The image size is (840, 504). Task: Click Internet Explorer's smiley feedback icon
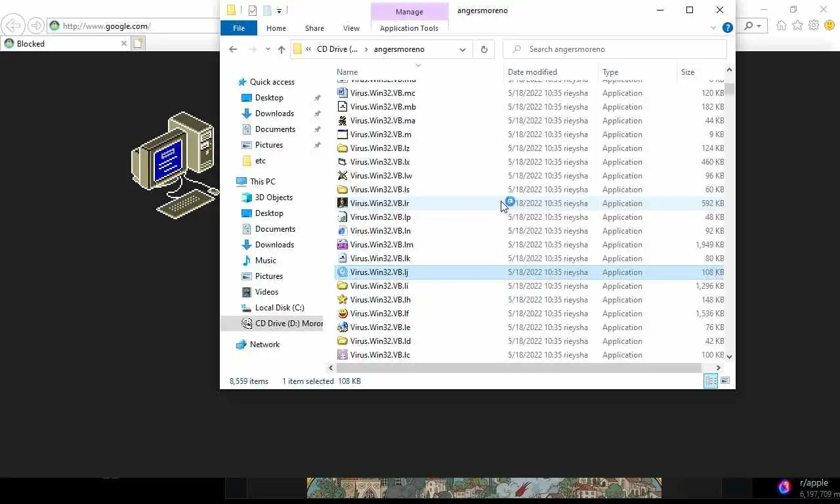[x=829, y=26]
